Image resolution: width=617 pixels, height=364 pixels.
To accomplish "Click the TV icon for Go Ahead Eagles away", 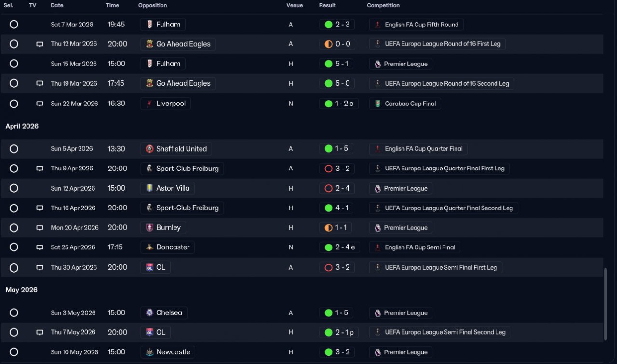I will 40,44.
